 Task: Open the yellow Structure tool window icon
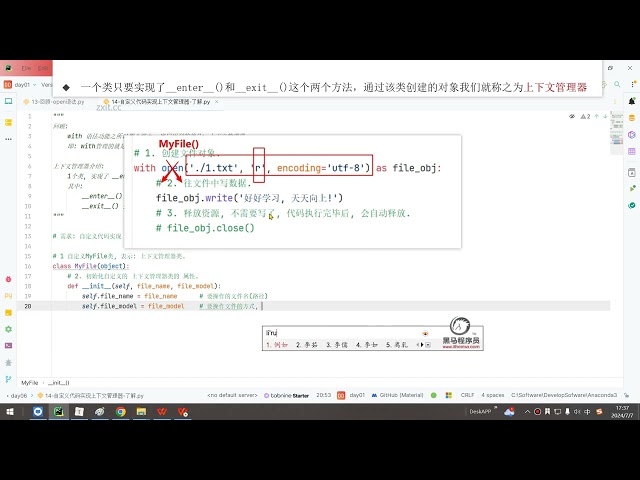click(x=8, y=122)
